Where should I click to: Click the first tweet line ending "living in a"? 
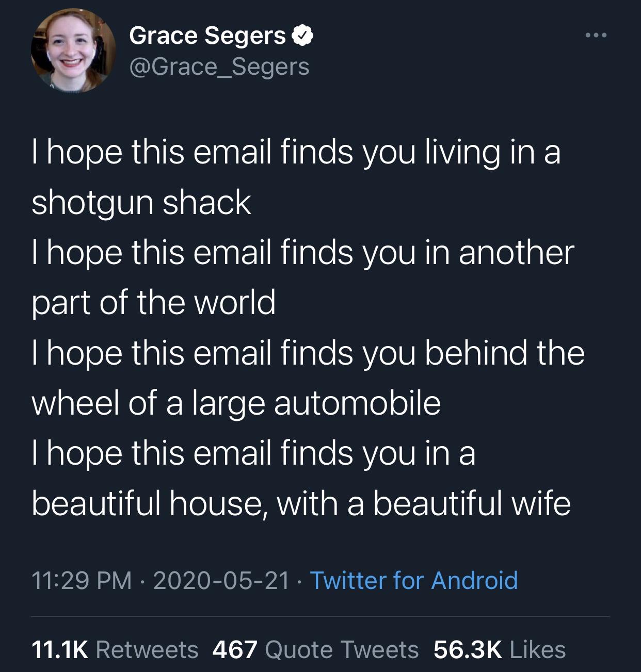296,152
